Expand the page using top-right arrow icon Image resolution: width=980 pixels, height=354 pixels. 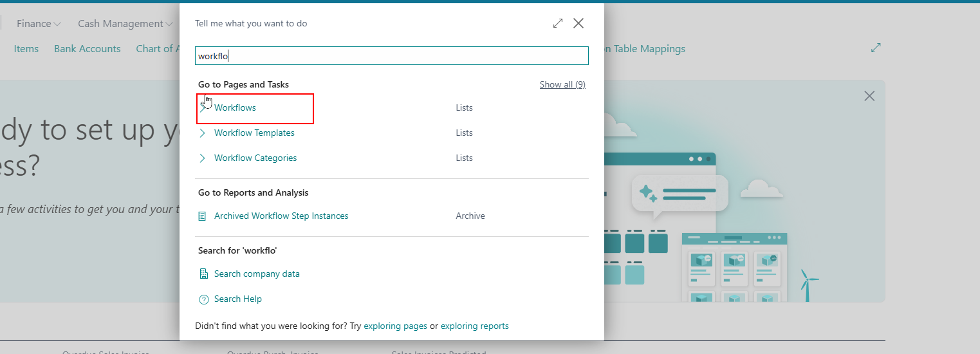click(876, 48)
